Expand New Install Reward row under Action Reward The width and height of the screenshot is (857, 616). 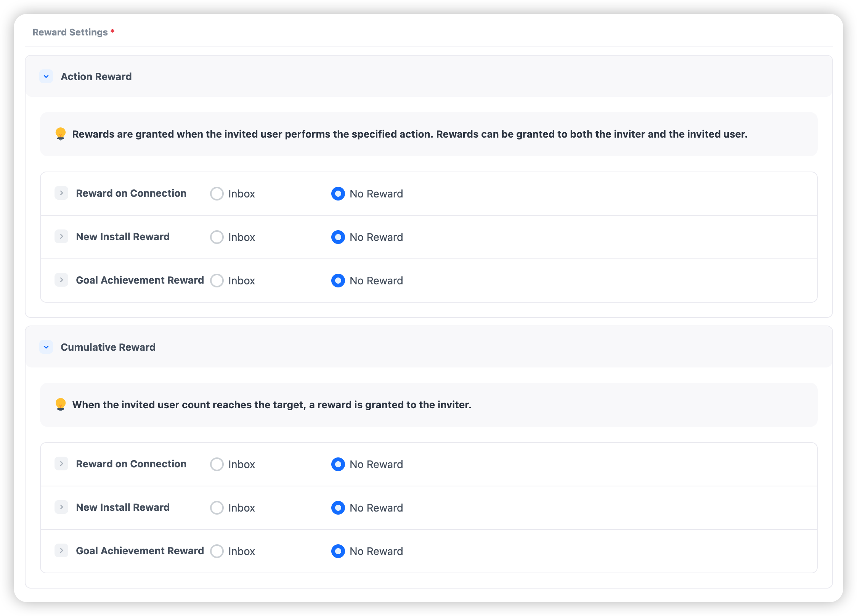click(x=61, y=237)
